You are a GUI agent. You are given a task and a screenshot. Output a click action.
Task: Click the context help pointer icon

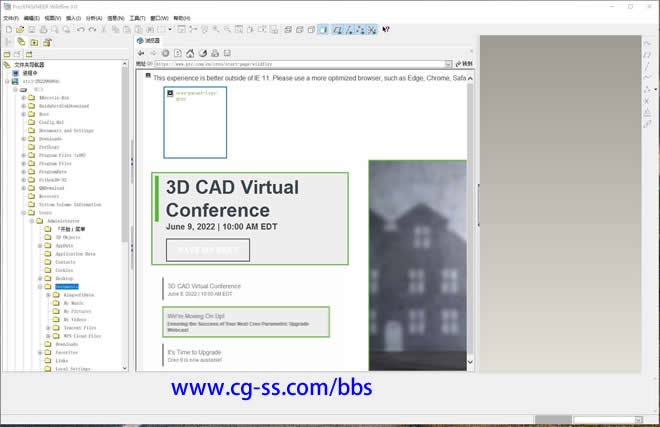point(386,30)
